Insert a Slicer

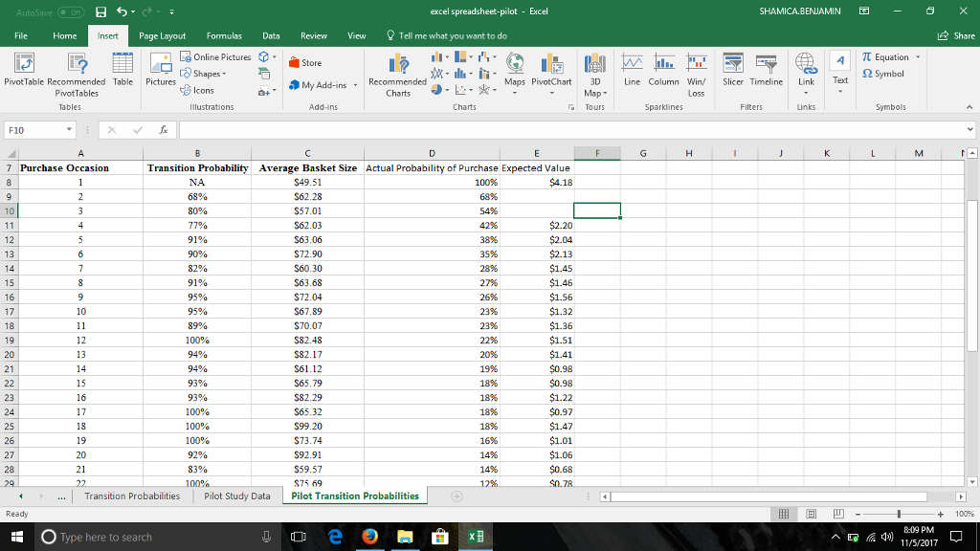pos(733,76)
